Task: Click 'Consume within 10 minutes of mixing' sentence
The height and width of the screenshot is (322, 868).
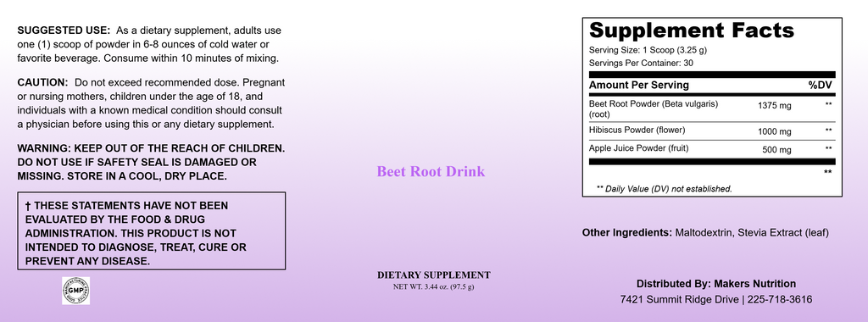Action: pos(191,58)
